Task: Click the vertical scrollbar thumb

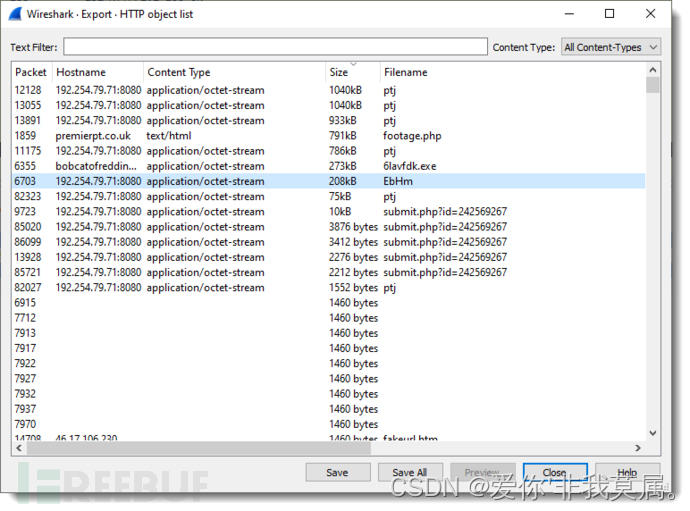Action: (653, 85)
